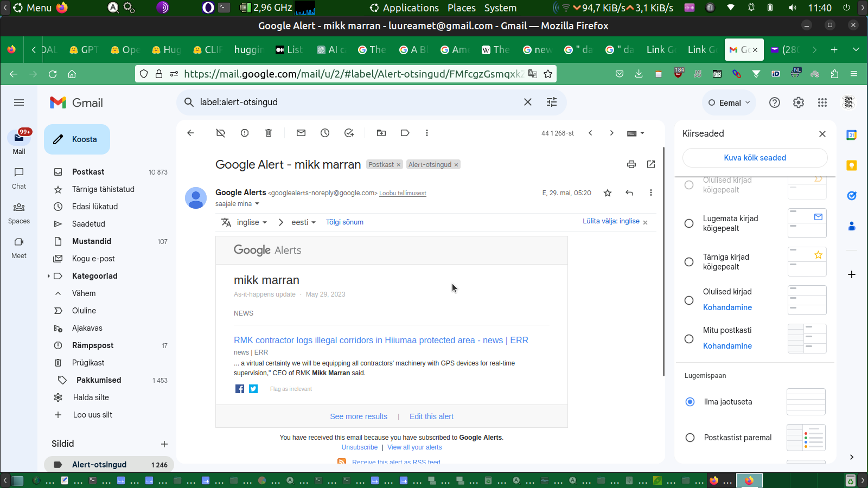Open Gmail support help icon
This screenshot has width=868, height=488.
pyautogui.click(x=775, y=102)
